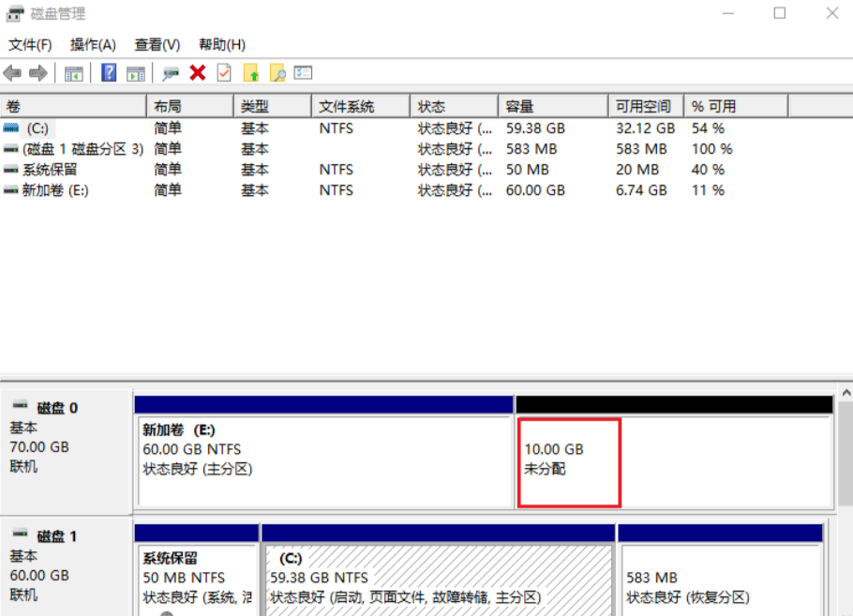This screenshot has height=616, width=853.
Task: Click the properties checkmark page icon
Action: tap(224, 73)
